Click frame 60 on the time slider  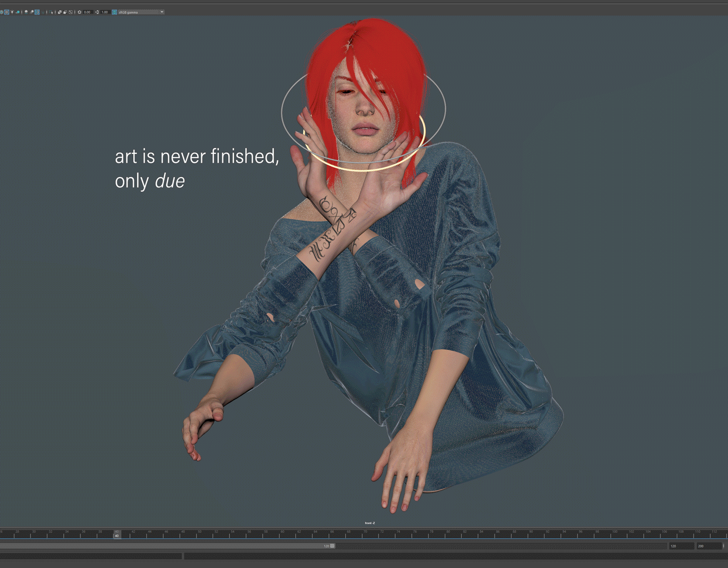[x=282, y=534]
